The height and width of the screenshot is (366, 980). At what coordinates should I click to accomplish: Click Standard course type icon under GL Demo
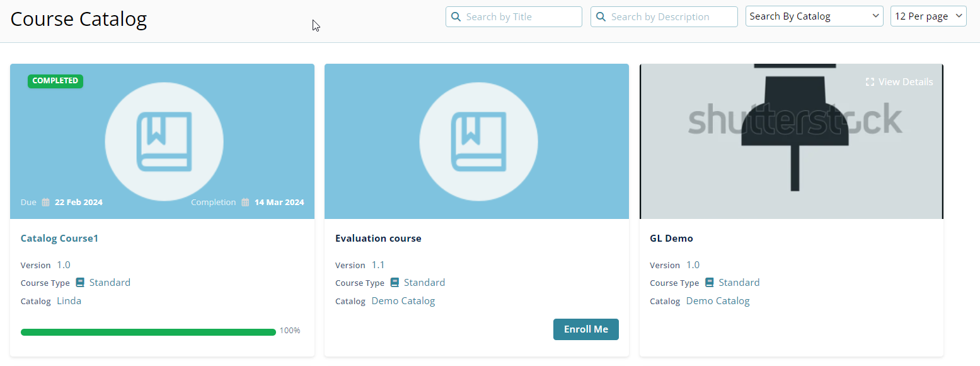pos(709,283)
